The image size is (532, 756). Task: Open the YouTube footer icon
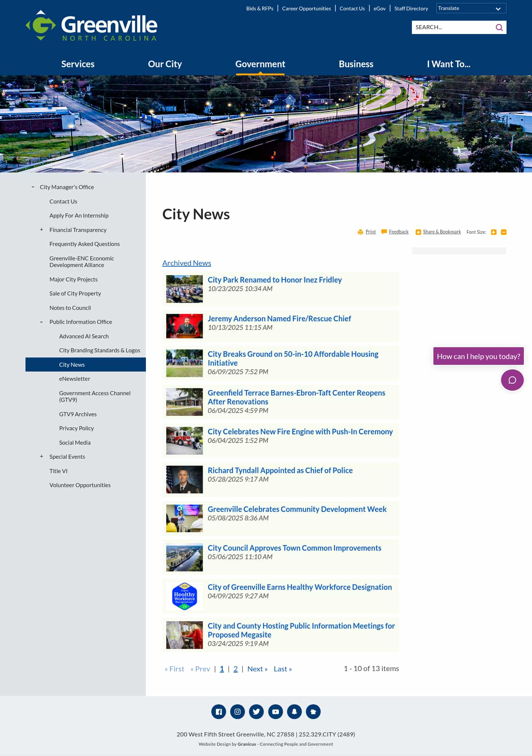click(276, 712)
